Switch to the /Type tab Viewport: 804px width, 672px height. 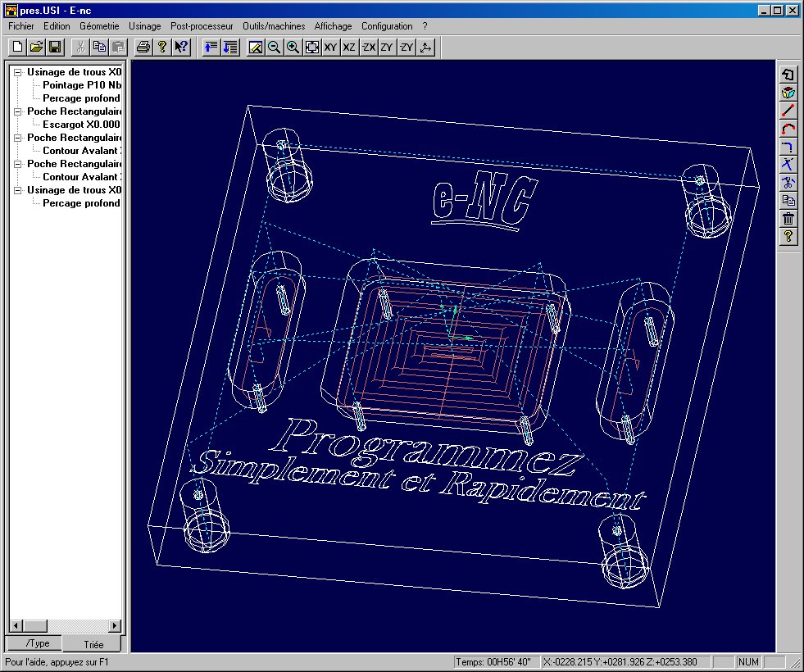click(34, 642)
